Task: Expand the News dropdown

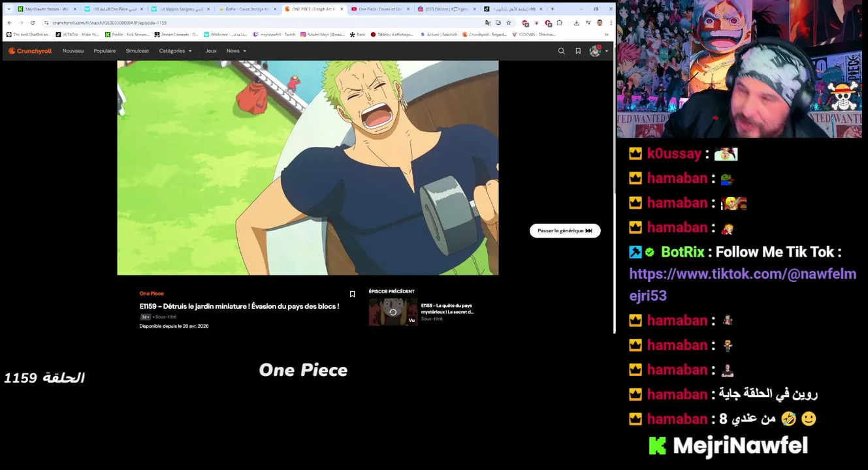Action: (x=236, y=51)
